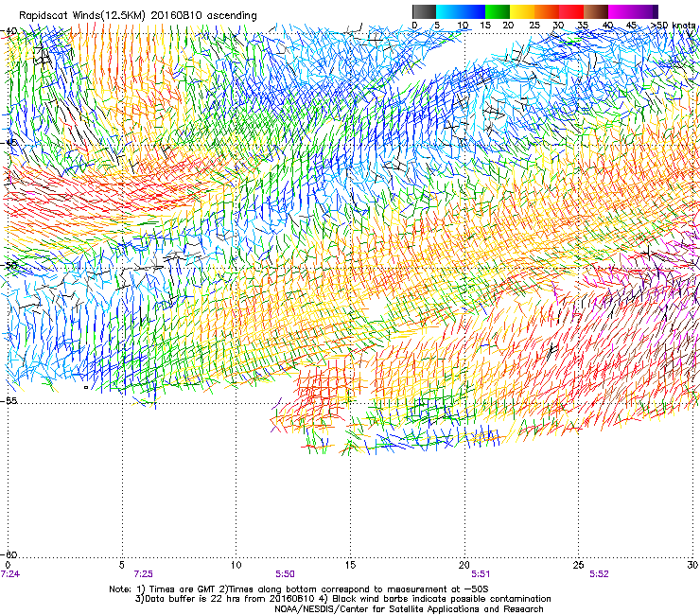Click the longitude axis label '5'

pos(121,565)
